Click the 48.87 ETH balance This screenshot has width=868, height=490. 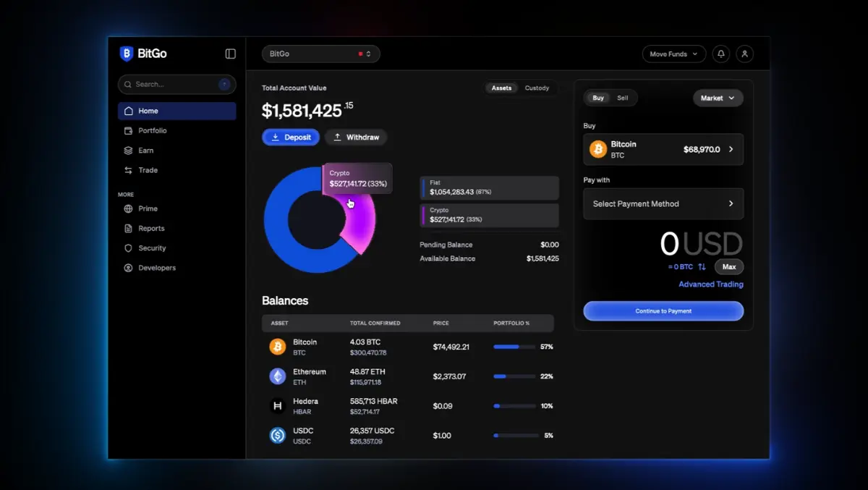367,371
